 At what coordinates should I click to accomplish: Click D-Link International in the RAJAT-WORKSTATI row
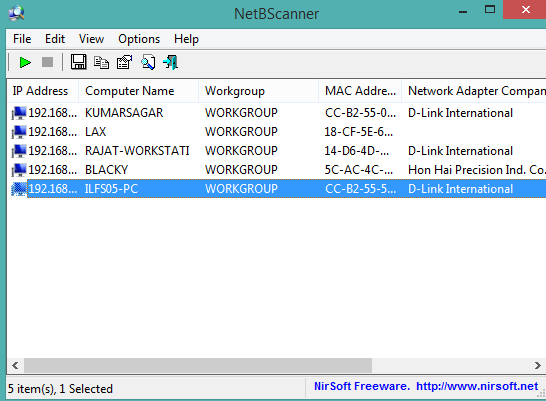coord(460,151)
